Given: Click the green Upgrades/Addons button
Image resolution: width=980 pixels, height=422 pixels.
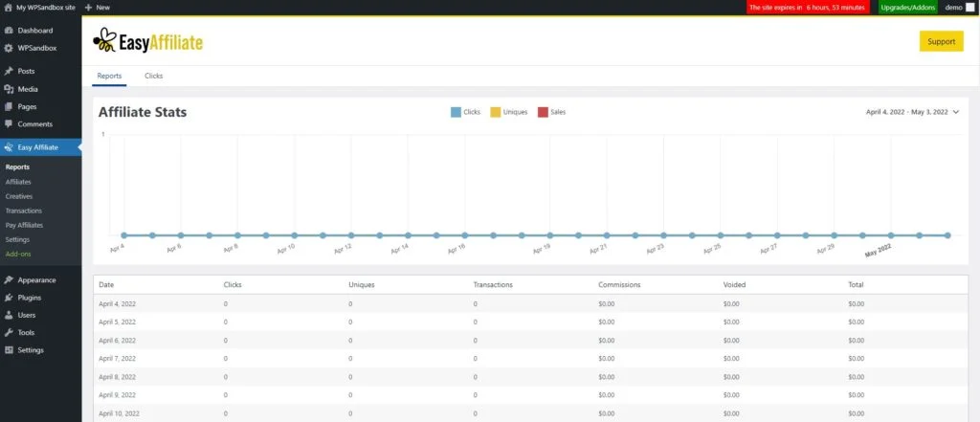Looking at the screenshot, I should point(907,8).
